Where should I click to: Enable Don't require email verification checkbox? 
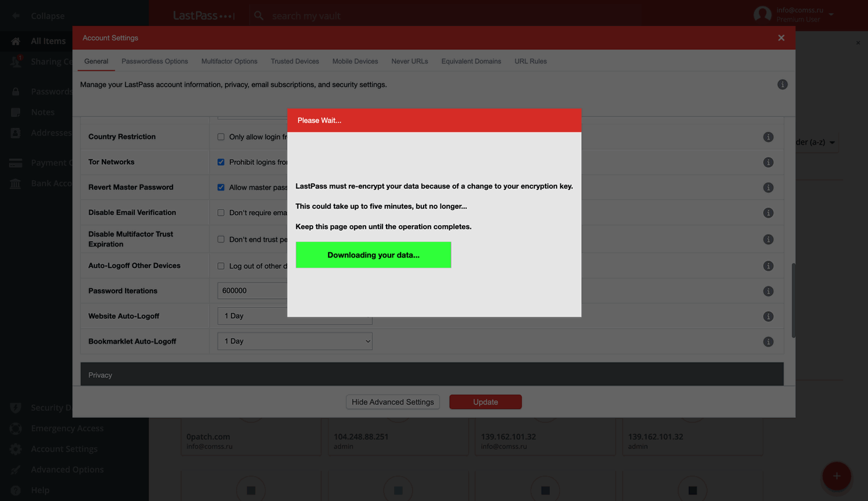[221, 212]
